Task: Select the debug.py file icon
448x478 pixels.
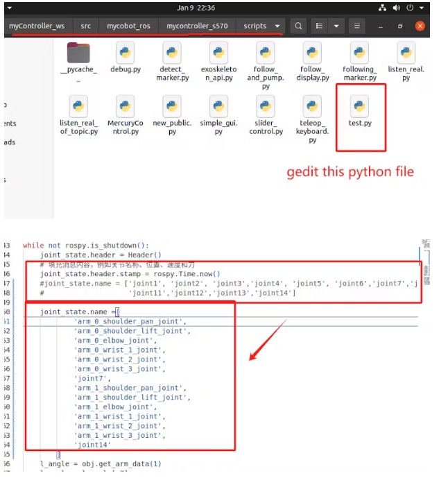Action: tap(126, 55)
